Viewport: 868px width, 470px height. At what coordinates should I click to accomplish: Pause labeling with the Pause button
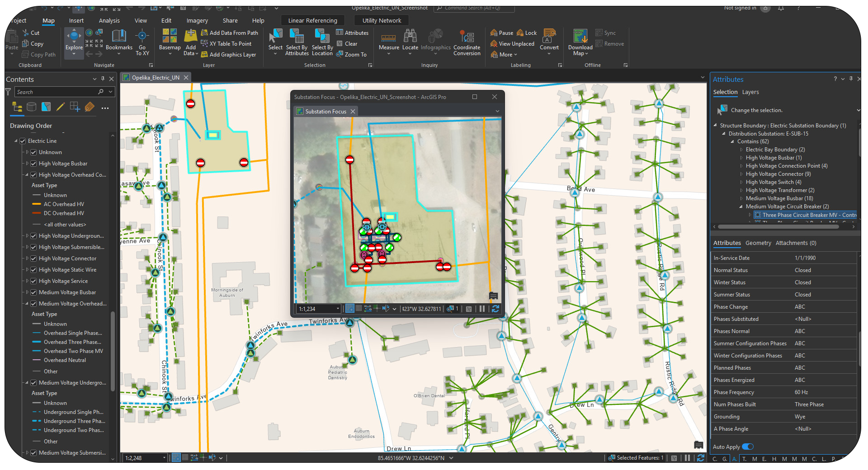pos(502,33)
